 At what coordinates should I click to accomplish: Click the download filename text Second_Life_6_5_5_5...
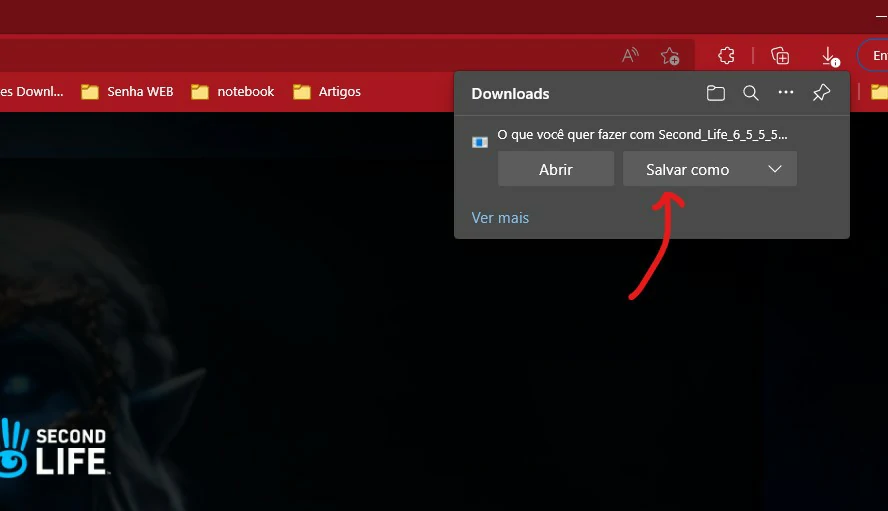tap(723, 135)
